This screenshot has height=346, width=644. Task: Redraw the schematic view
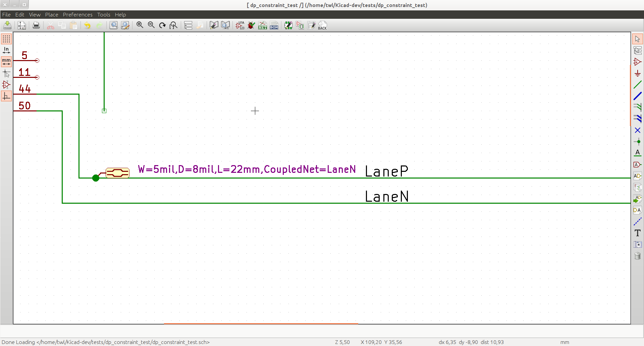coord(163,25)
